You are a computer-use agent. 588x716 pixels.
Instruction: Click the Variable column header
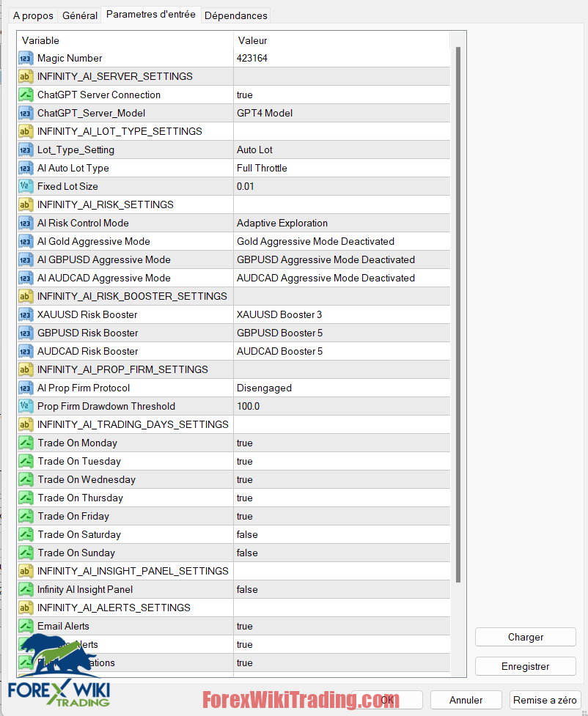click(x=125, y=40)
